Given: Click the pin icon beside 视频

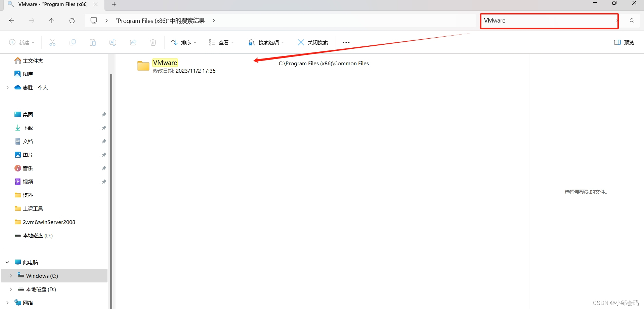Looking at the screenshot, I should click(104, 182).
